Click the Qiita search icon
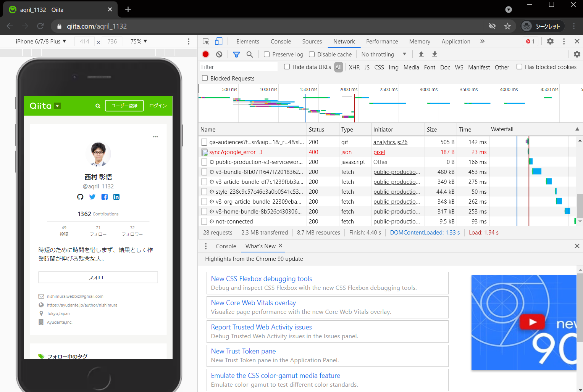Image resolution: width=583 pixels, height=392 pixels. (x=98, y=106)
